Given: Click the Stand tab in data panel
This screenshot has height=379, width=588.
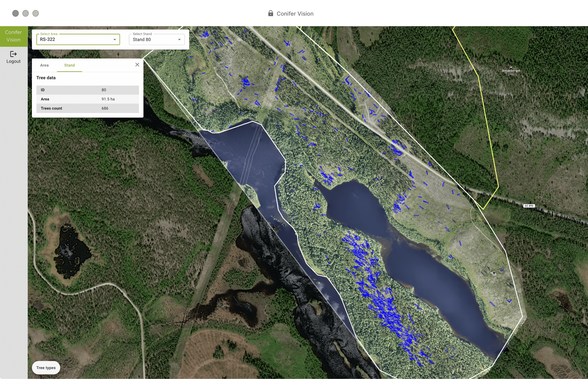Looking at the screenshot, I should 69,65.
